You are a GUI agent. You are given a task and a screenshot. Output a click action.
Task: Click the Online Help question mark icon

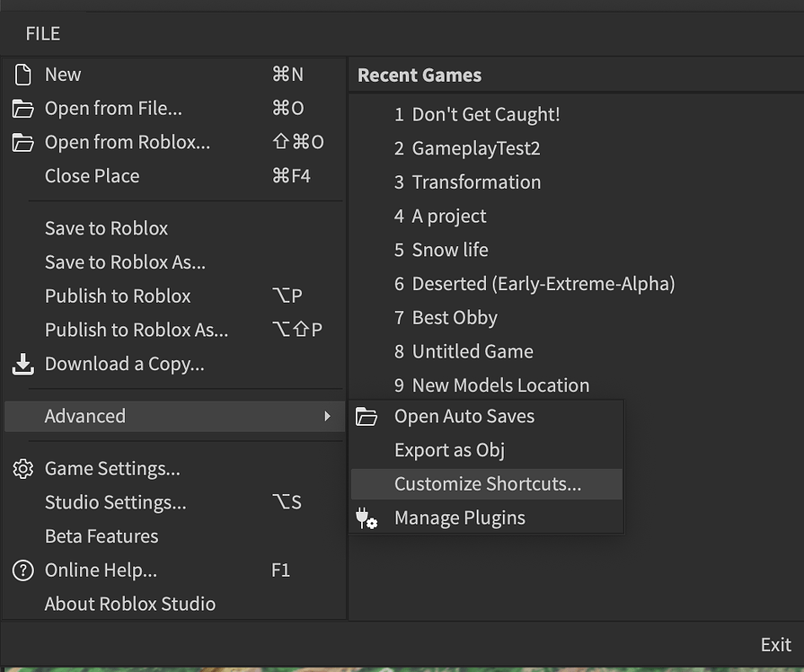(22, 570)
